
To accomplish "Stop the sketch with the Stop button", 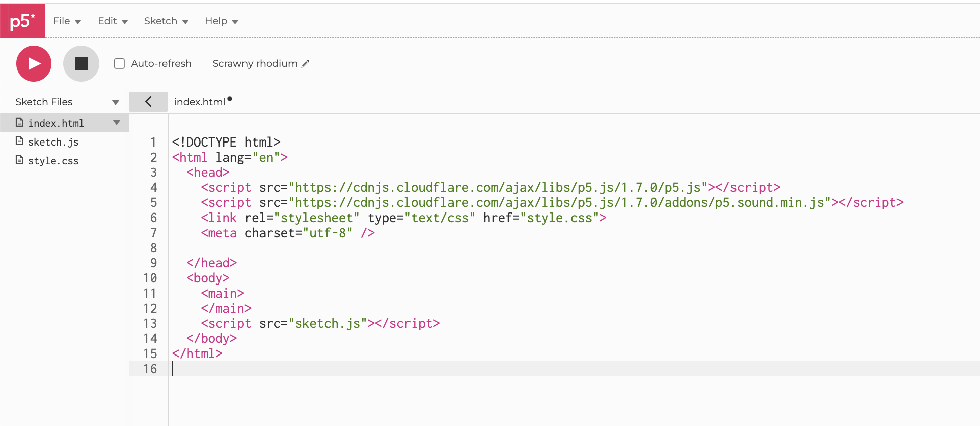I will [81, 63].
